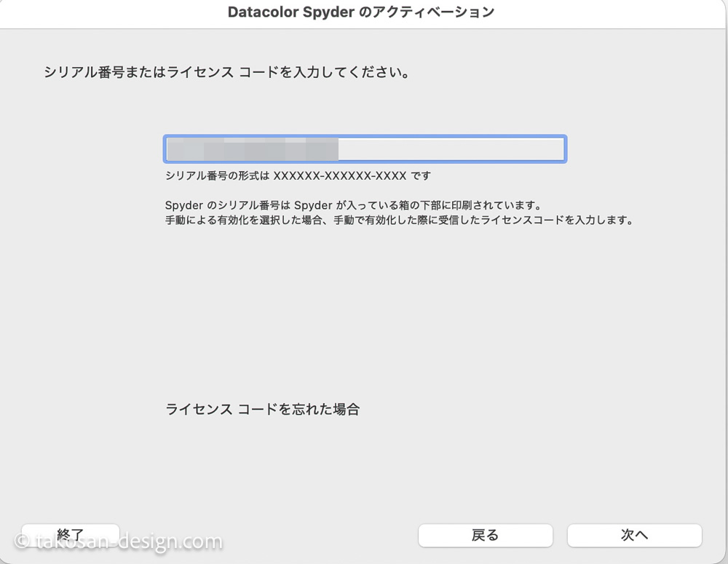Advance the activation wizard with 次へ
The height and width of the screenshot is (564, 728).
tap(634, 535)
